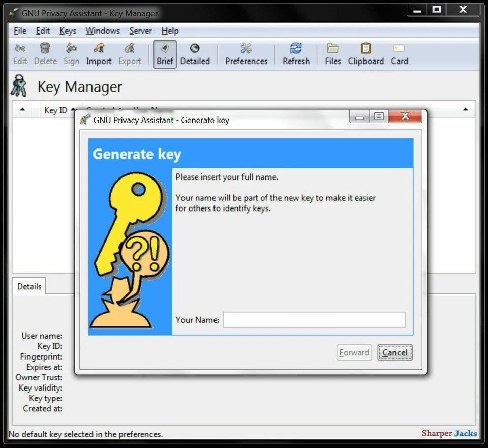488x448 pixels.
Task: Refresh the key list
Action: pos(295,53)
